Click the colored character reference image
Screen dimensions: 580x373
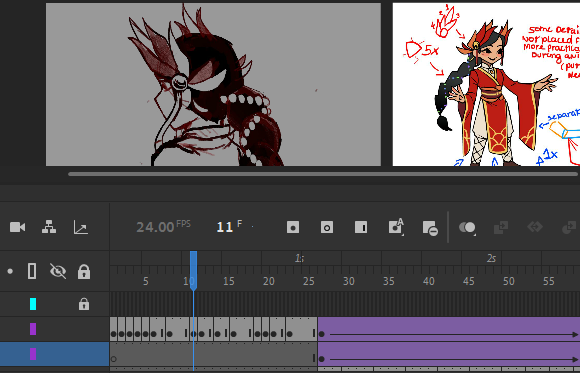point(486,84)
